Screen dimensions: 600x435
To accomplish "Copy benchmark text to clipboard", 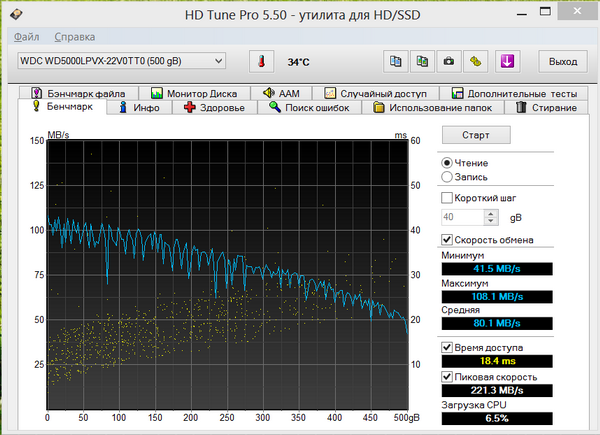I will [395, 61].
